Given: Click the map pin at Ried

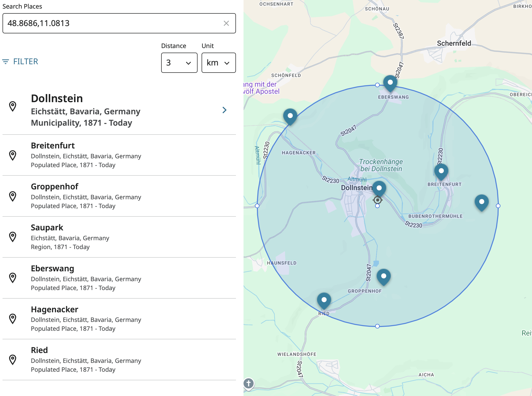Looking at the screenshot, I should (324, 300).
